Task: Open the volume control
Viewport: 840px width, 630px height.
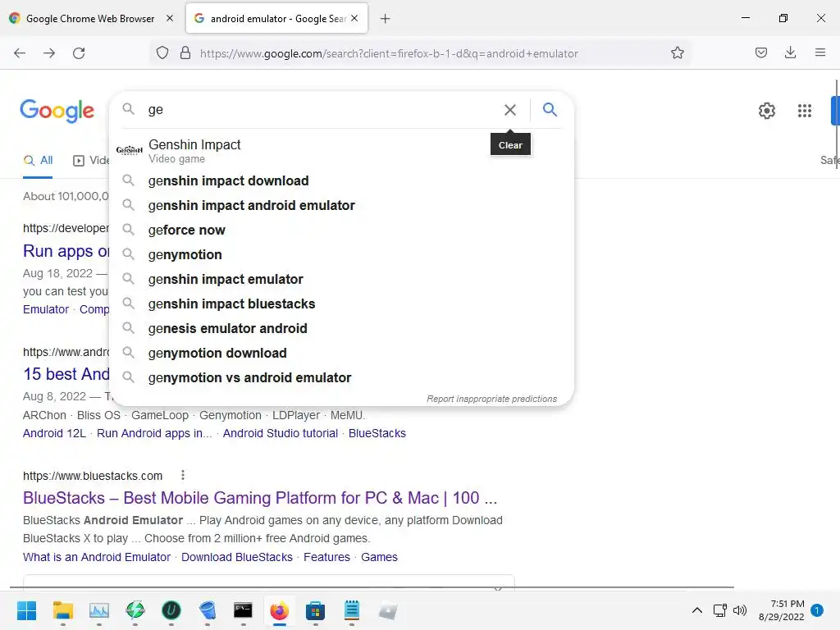Action: tap(740, 610)
